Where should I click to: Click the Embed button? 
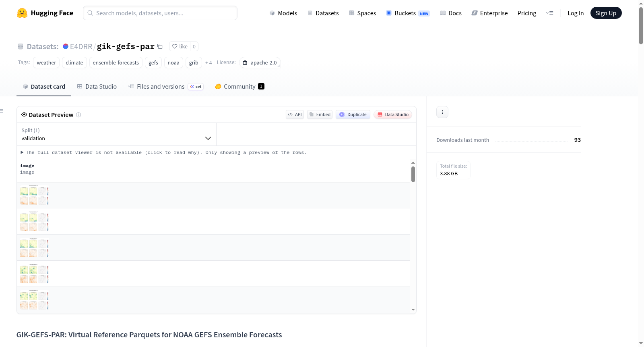[320, 114]
